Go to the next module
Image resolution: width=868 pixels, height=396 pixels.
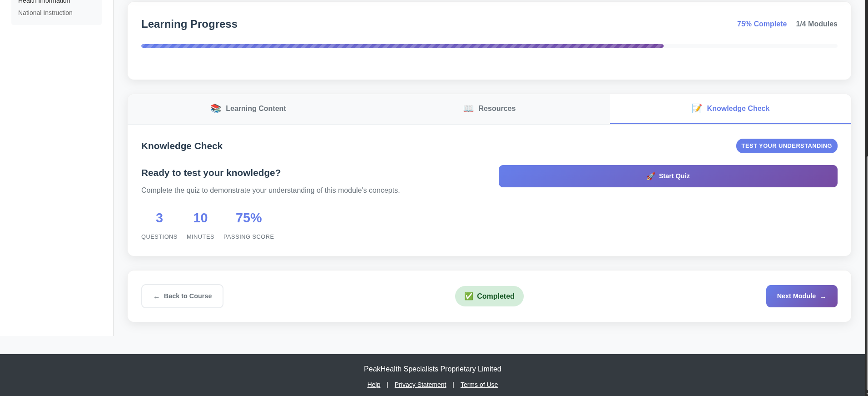(801, 296)
